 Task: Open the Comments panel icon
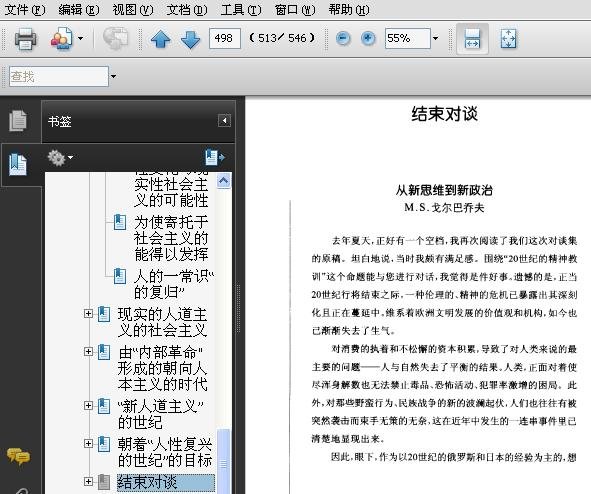(x=18, y=456)
